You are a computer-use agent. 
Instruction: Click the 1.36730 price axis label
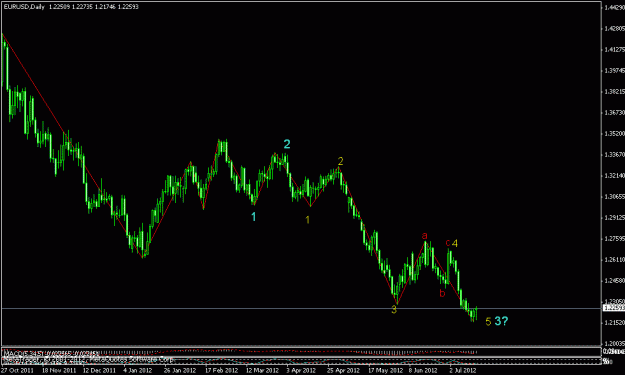click(614, 113)
